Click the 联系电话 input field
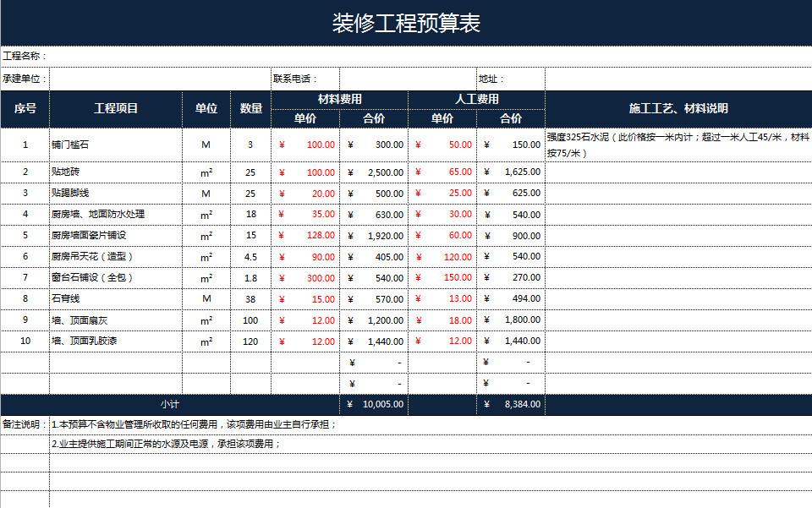Image resolution: width=812 pixels, height=508 pixels. pos(406,74)
